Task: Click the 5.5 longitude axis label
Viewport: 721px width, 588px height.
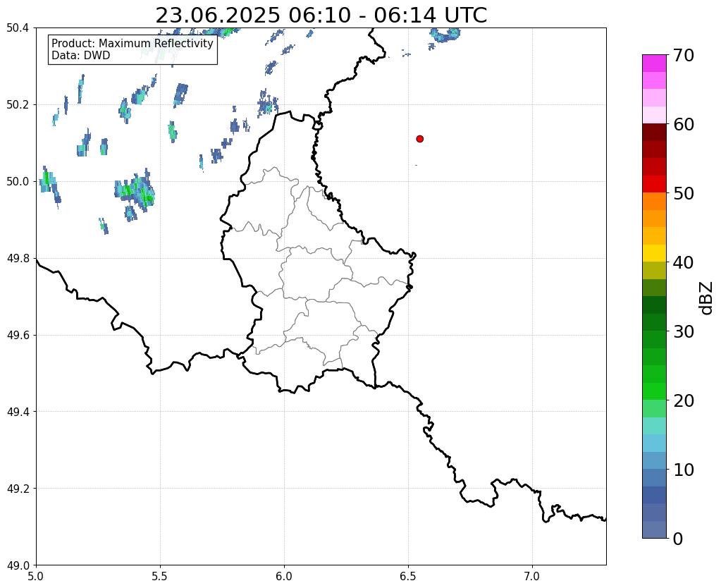Action: pos(160,577)
